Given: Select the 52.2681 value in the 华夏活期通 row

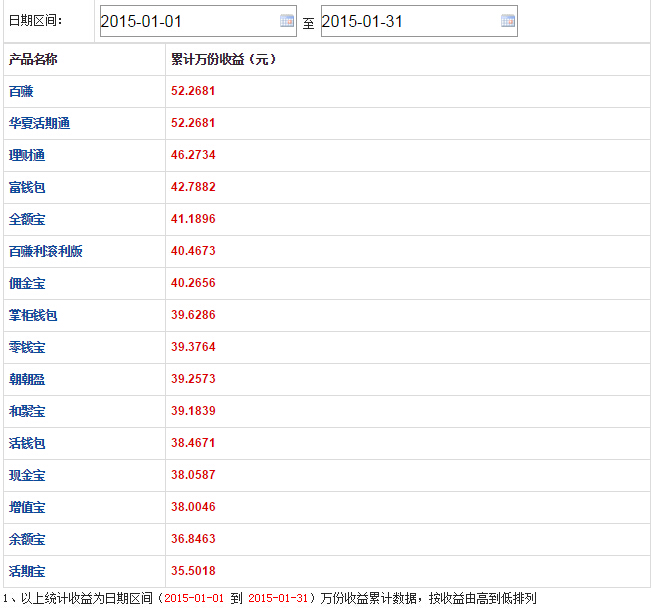Looking at the screenshot, I should click(x=193, y=123).
